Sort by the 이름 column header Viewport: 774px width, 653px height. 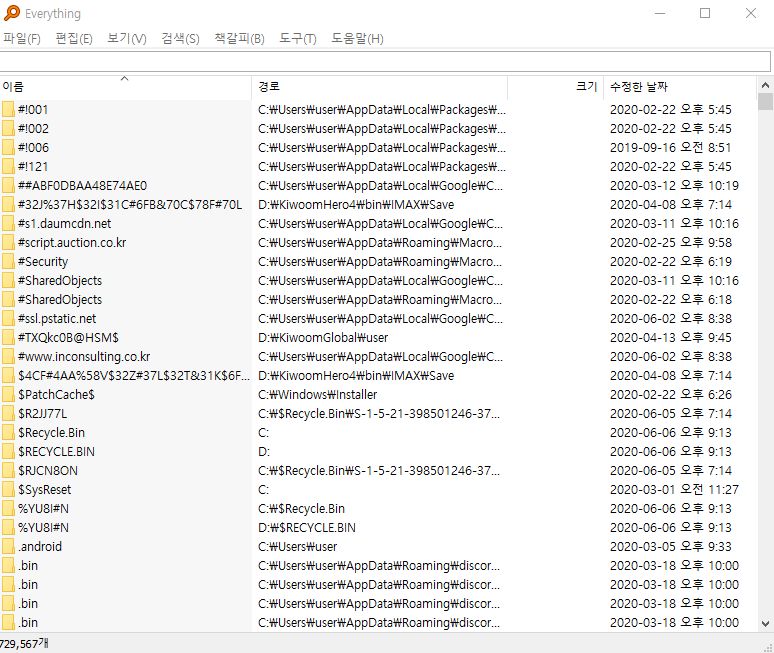tap(125, 87)
